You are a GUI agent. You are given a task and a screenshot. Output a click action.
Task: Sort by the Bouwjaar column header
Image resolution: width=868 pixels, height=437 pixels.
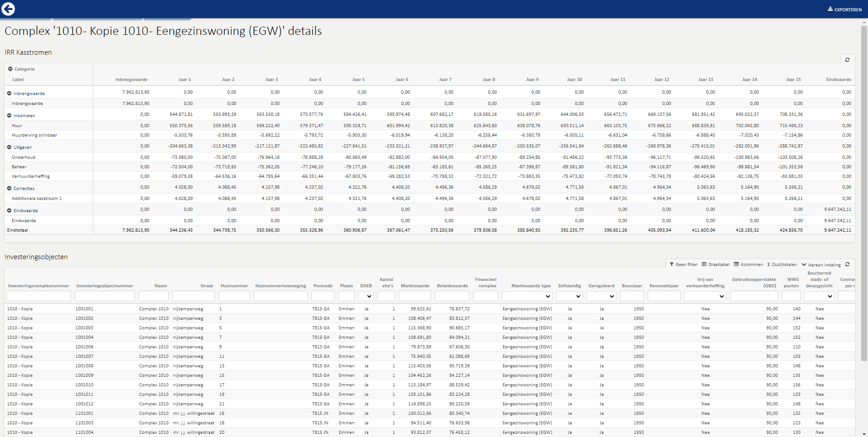point(632,286)
